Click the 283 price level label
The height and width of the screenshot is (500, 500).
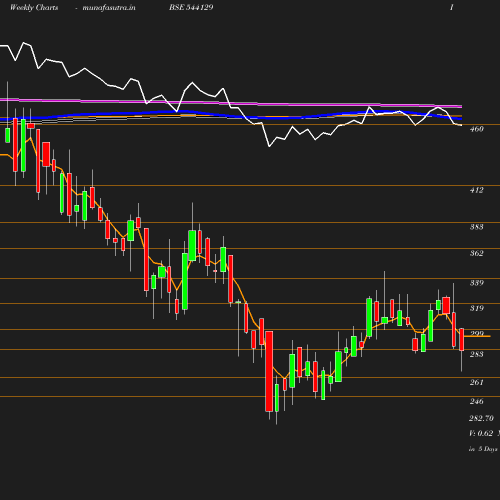point(477,354)
